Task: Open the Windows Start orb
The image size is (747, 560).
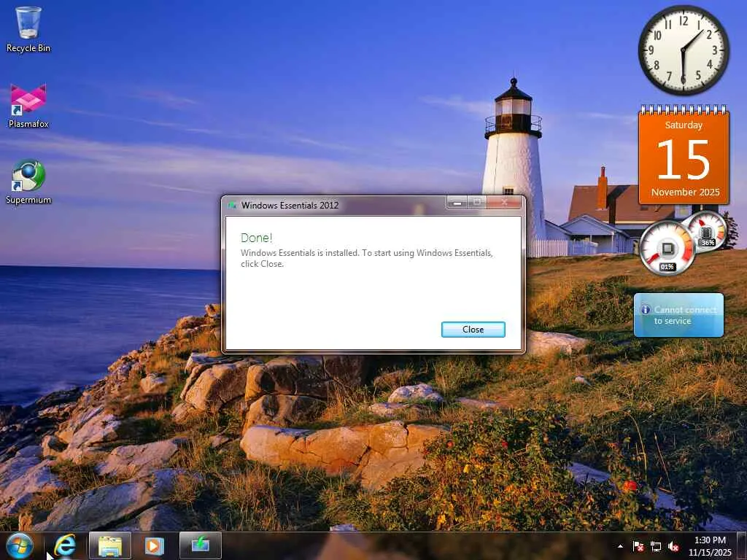Action: pyautogui.click(x=20, y=546)
